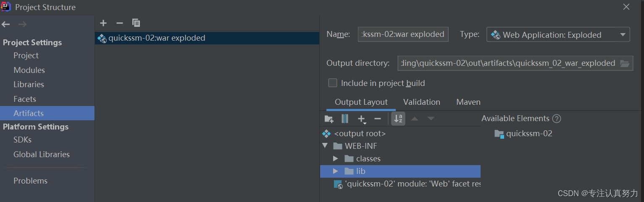This screenshot has width=644, height=202.
Task: Collapse the WEB-INF folder
Action: (x=325, y=146)
